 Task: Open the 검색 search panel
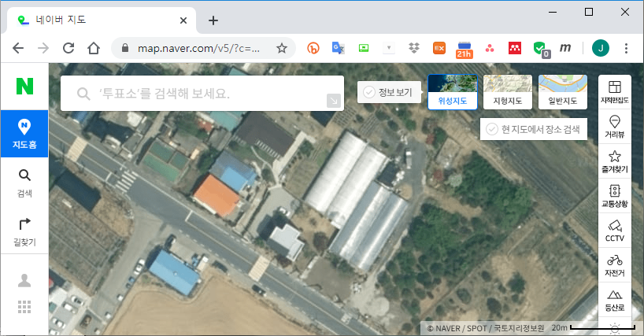(24, 183)
